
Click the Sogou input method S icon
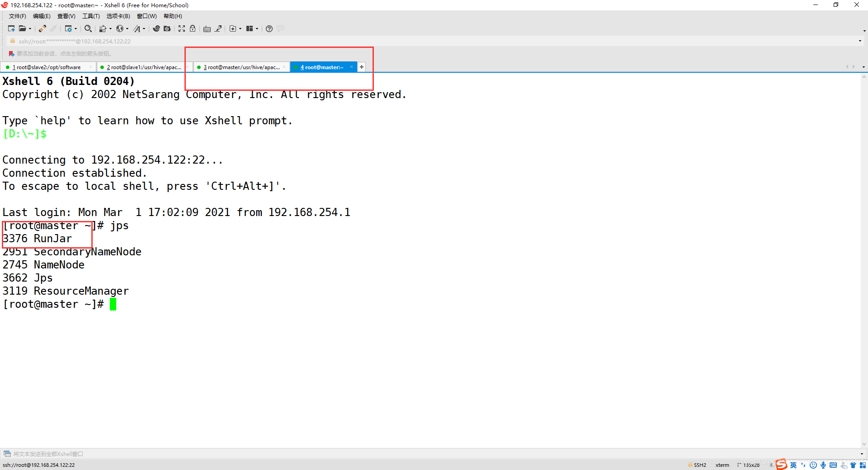coord(782,465)
